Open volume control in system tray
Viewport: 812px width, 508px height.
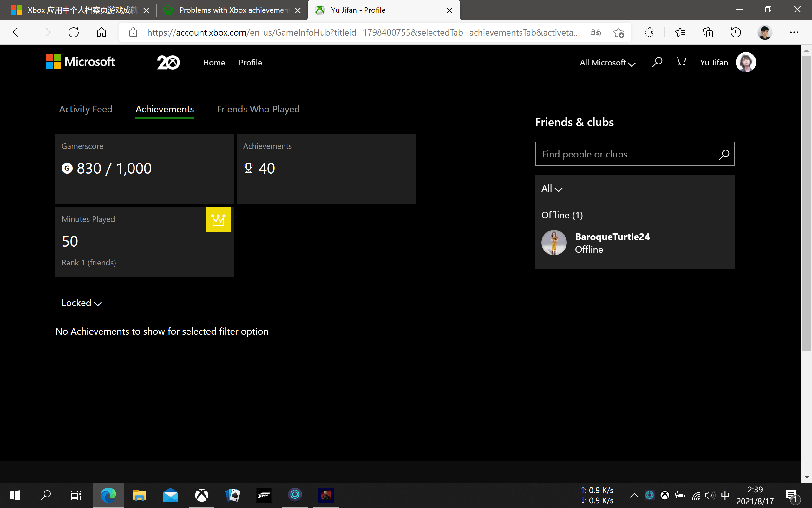click(710, 495)
